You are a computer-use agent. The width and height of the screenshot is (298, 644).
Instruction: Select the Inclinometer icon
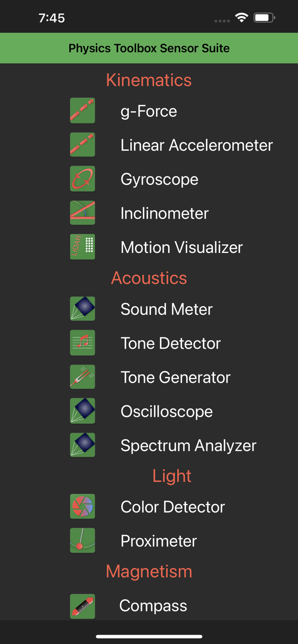pyautogui.click(x=82, y=213)
